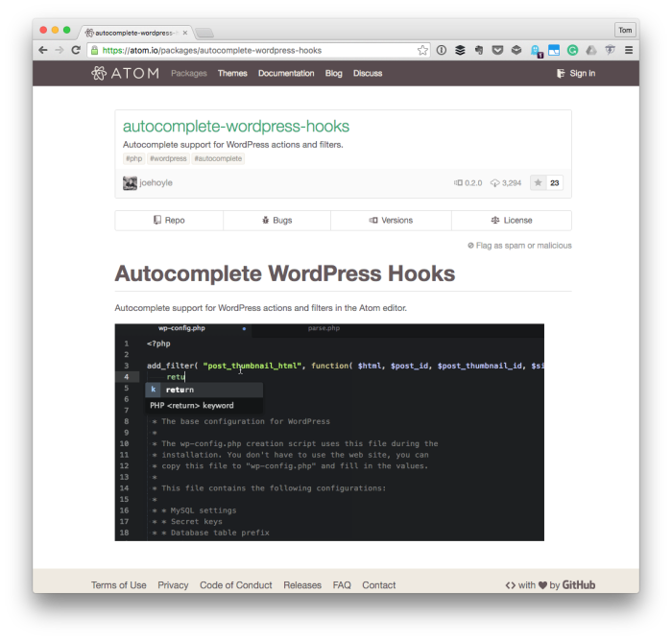Open the autocomplete-wordpress-hooks title link
Screen dimensions: 672x640
pos(236,127)
